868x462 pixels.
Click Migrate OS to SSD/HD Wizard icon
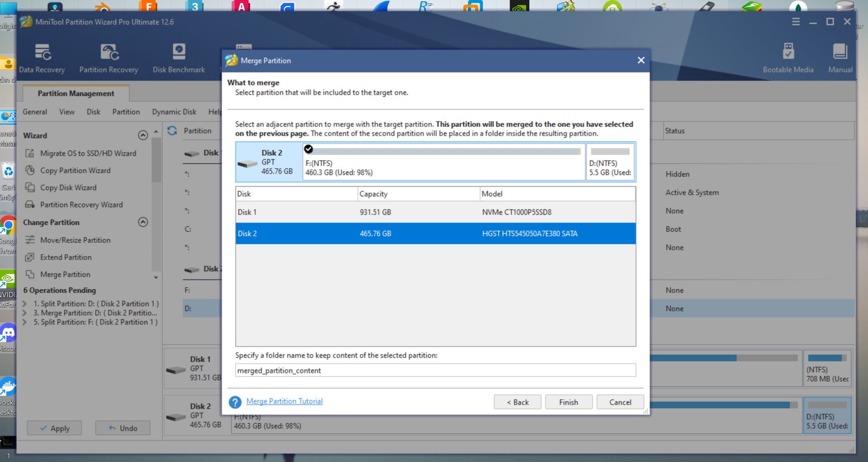click(30, 153)
